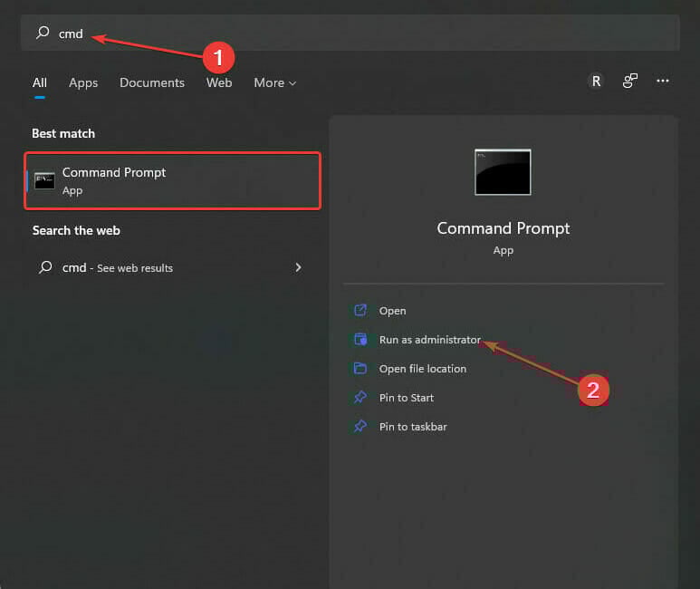Expand the More dropdown
Viewport: 700px width, 589px height.
point(274,82)
